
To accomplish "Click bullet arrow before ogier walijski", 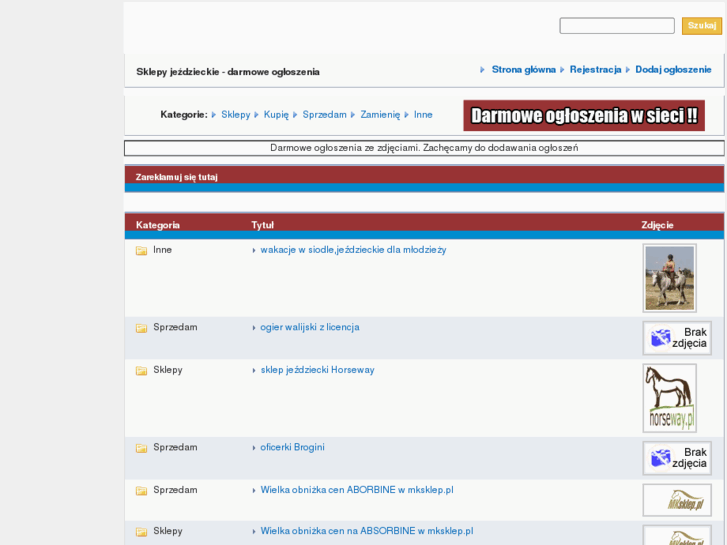I will click(x=254, y=328).
